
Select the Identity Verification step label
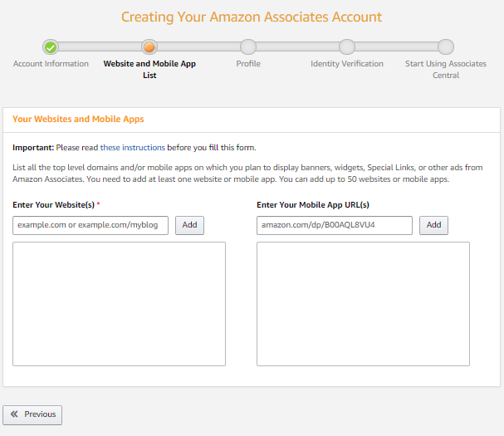tap(347, 64)
